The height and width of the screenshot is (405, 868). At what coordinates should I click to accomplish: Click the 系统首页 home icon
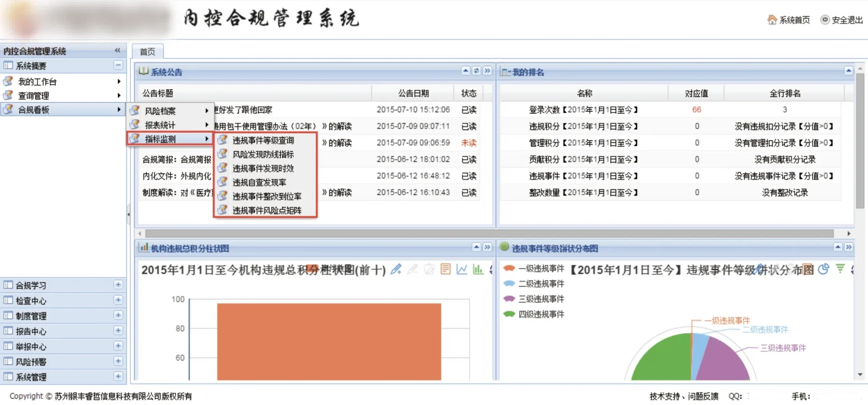(x=772, y=20)
